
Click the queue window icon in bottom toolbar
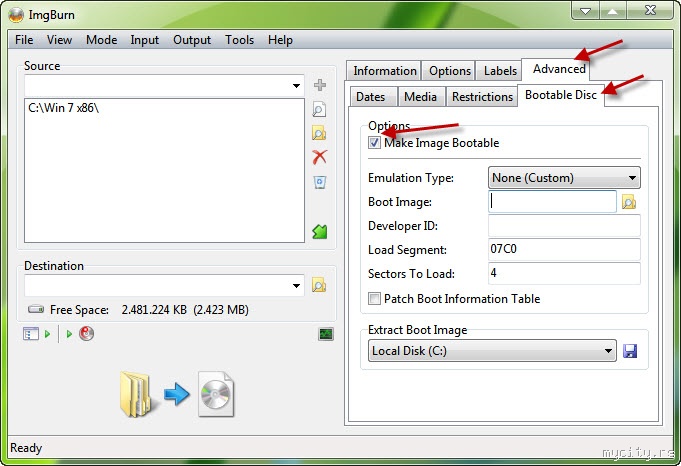pos(30,334)
